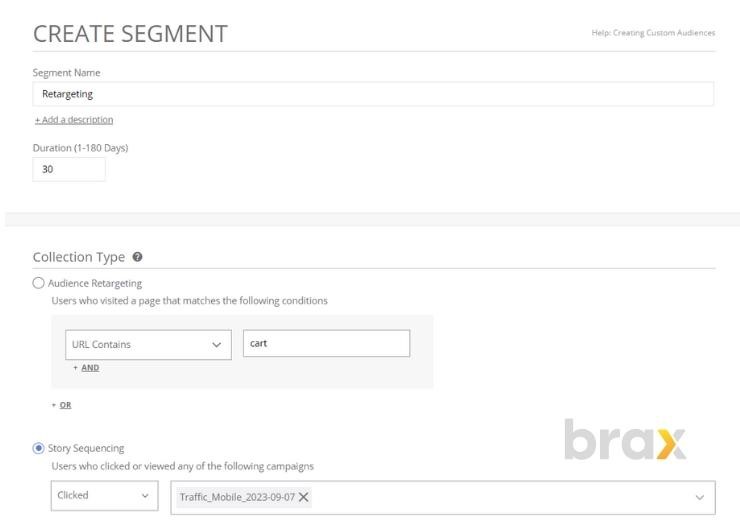The image size is (740, 525).
Task: Click the brax logo watermark
Action: coord(625,439)
